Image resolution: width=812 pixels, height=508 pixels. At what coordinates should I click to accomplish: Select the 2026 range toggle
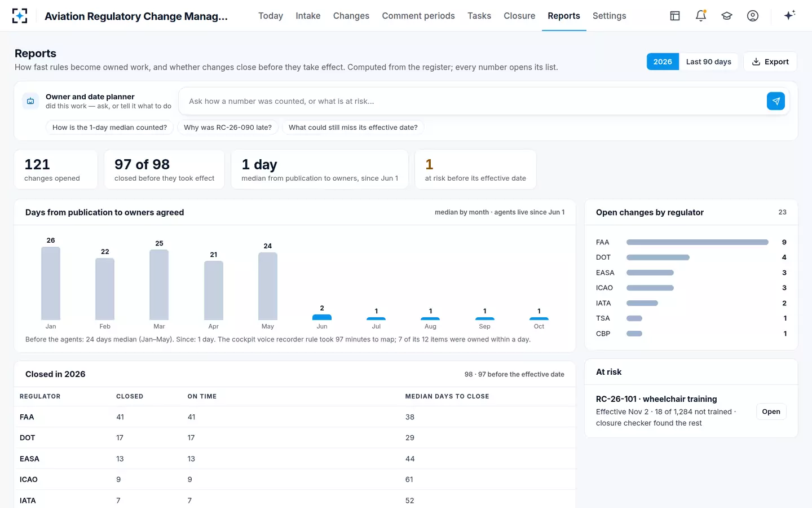[x=663, y=62]
